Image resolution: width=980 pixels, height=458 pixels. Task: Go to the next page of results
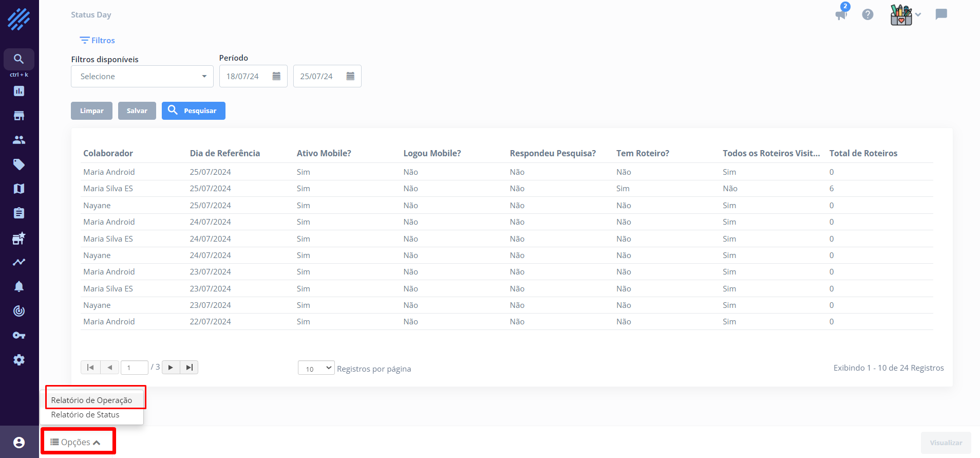click(x=171, y=368)
